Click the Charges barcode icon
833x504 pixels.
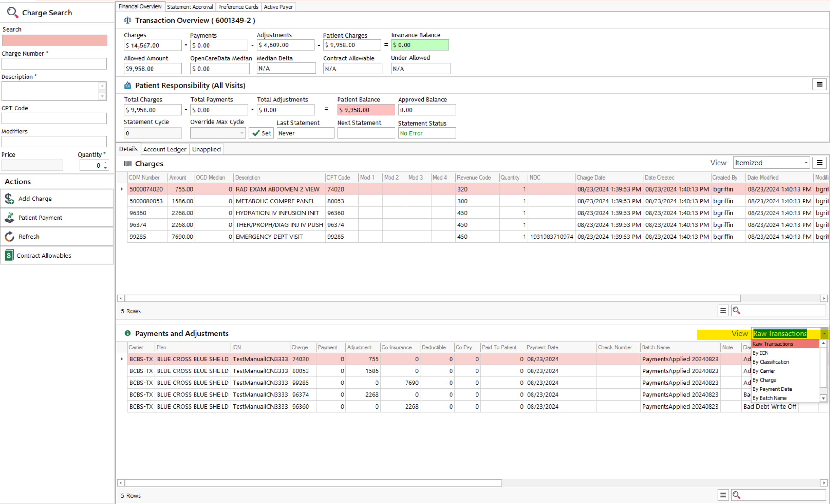tap(128, 164)
